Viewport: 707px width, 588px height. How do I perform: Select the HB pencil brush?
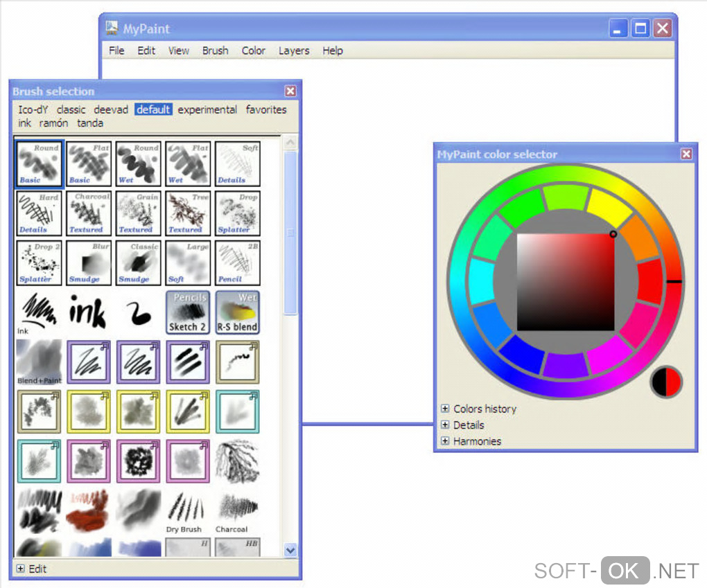238,547
